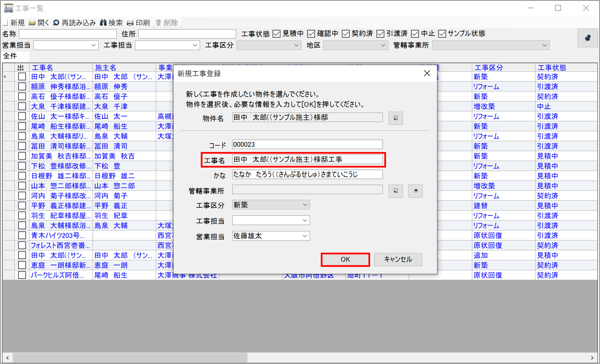The width and height of the screenshot is (600, 364).
Task: Click the 工事区分 column header in list
Action: 488,68
